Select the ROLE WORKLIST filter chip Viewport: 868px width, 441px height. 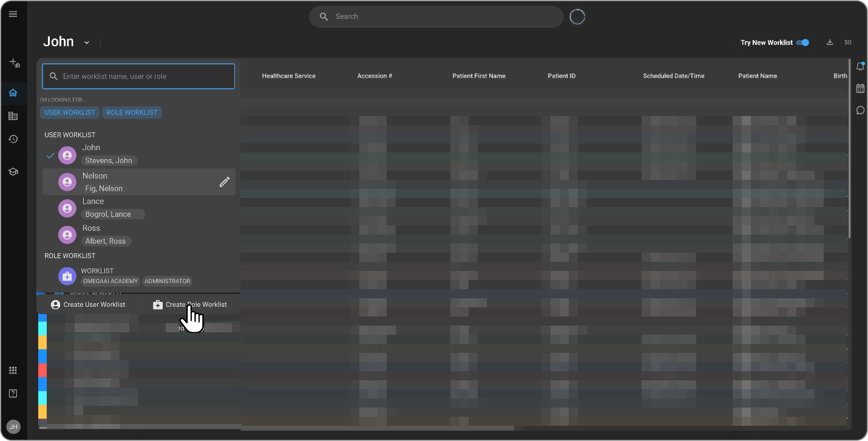click(x=132, y=112)
